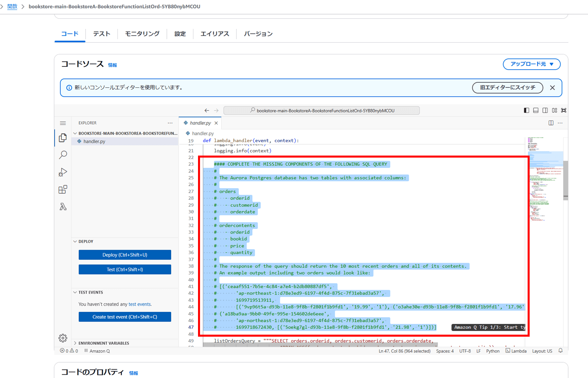Collapse the DEPLOY section
Screen dimensions: 588x378
(125, 241)
